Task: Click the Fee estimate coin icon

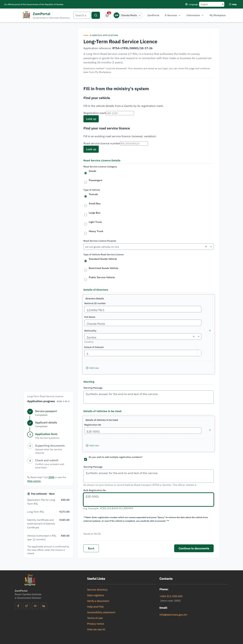Action: coord(29,494)
